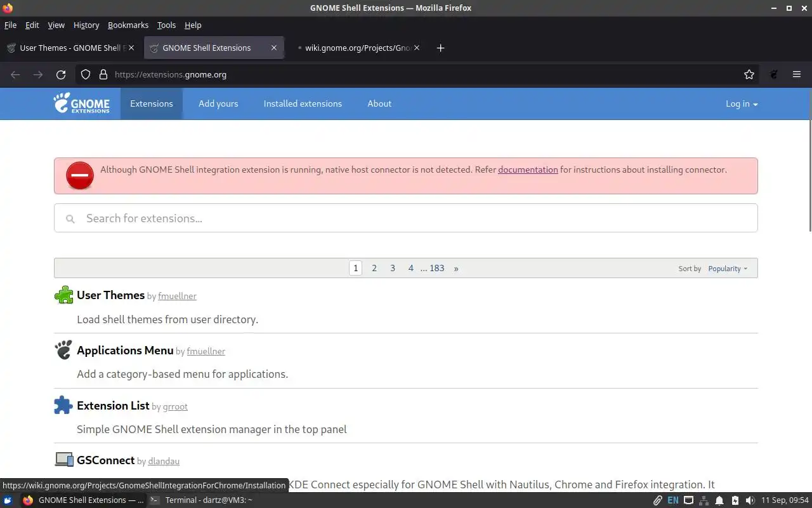Open the Help menu
Screen dimensions: 812x508
click(193, 25)
